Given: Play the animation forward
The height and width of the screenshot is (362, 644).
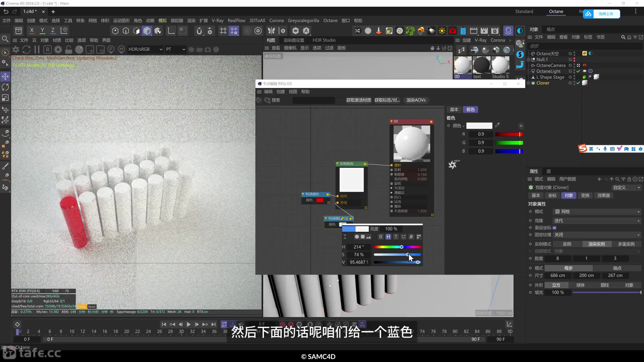Looking at the screenshot, I should point(188,324).
